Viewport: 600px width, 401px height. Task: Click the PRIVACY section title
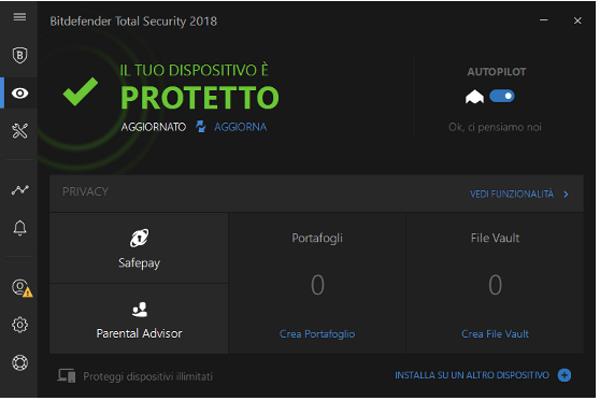[85, 192]
